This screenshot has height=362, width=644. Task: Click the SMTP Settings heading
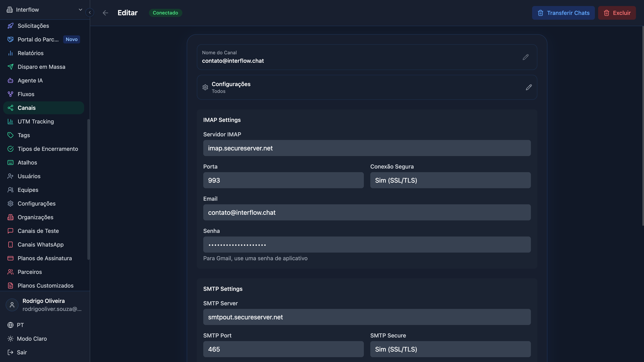(x=223, y=289)
